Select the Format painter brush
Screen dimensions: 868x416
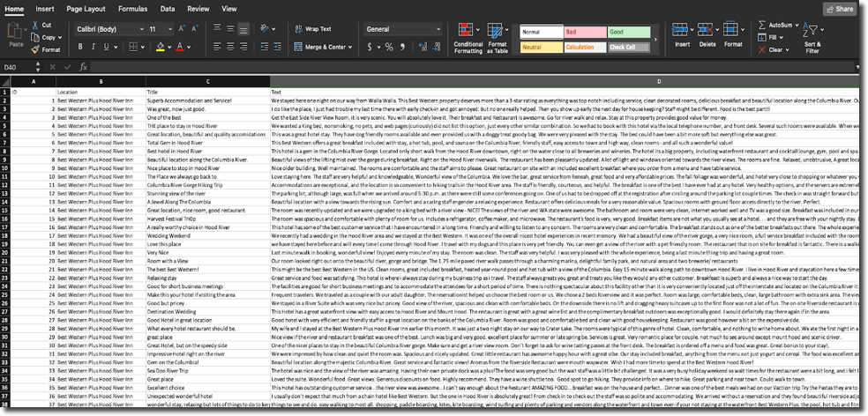(35, 49)
